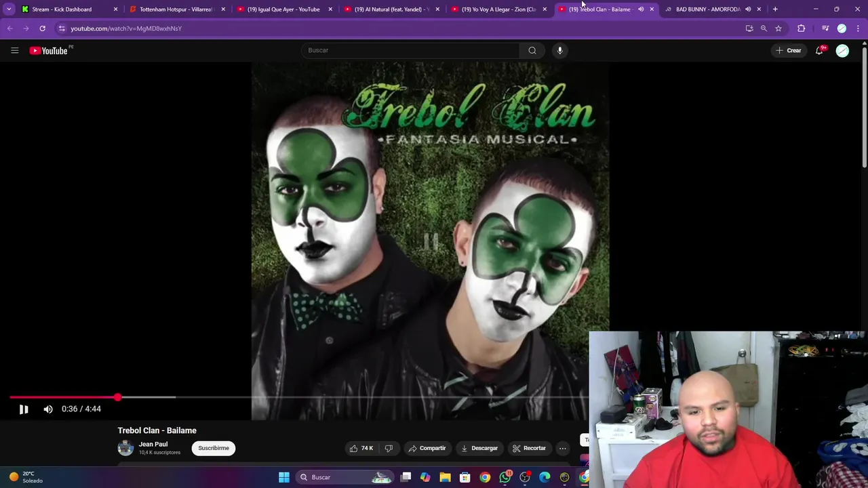
Task: Click the Compartir share button
Action: point(427,448)
